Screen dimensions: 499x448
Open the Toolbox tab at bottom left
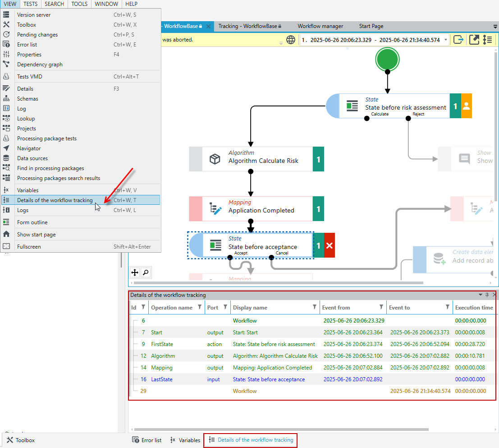[x=21, y=440]
